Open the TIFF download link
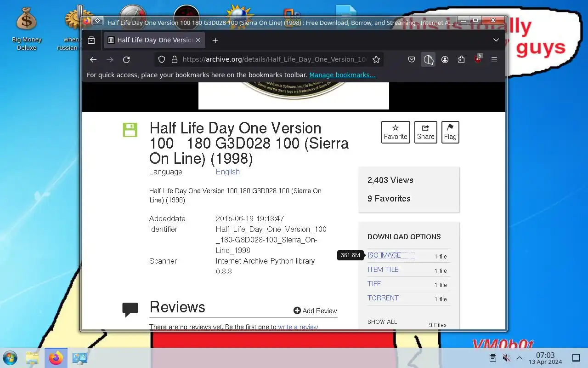 point(374,284)
